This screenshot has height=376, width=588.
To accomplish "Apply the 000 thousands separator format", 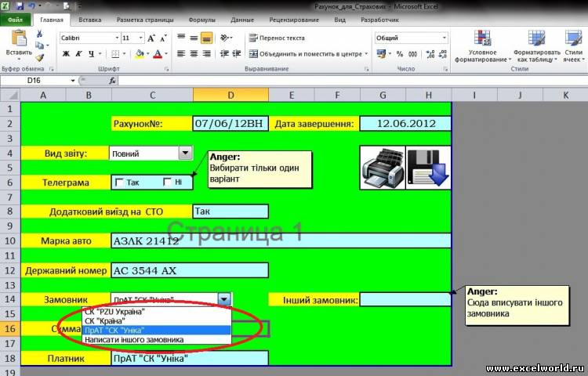I will click(413, 54).
